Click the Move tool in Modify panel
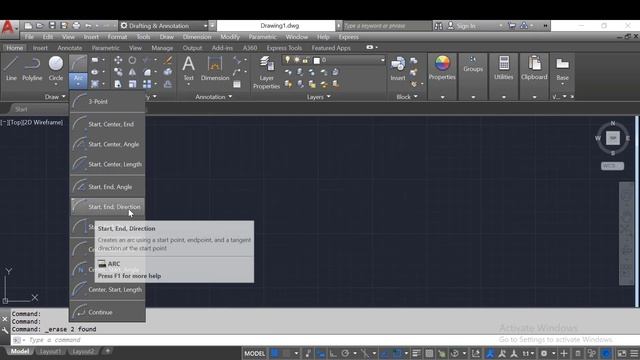640x360 pixels. point(118,60)
